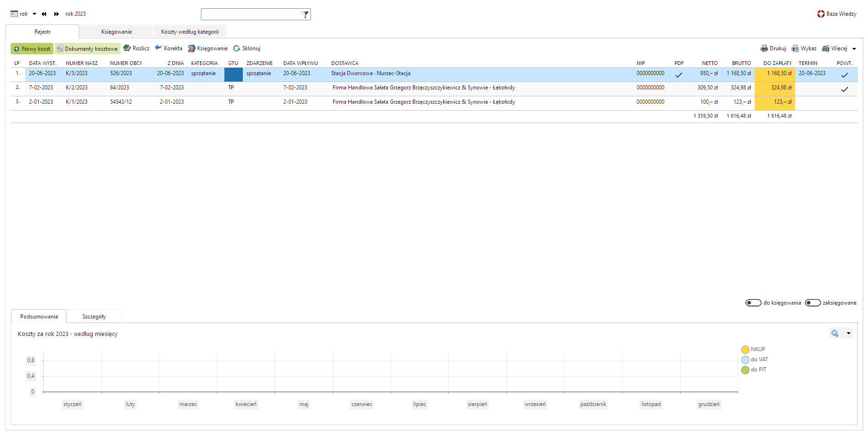Expand the Więcej dropdown arrow

pos(854,48)
